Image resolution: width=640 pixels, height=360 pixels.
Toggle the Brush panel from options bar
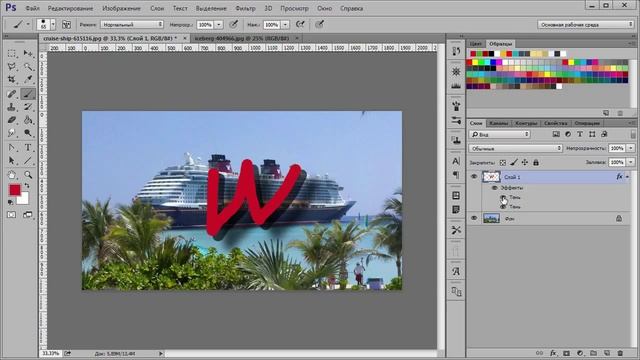(66, 24)
